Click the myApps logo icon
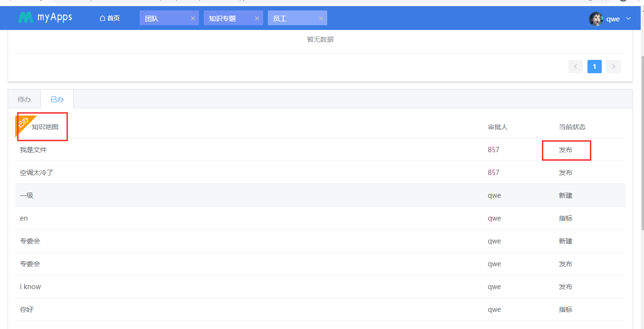644x329 pixels. click(x=26, y=18)
